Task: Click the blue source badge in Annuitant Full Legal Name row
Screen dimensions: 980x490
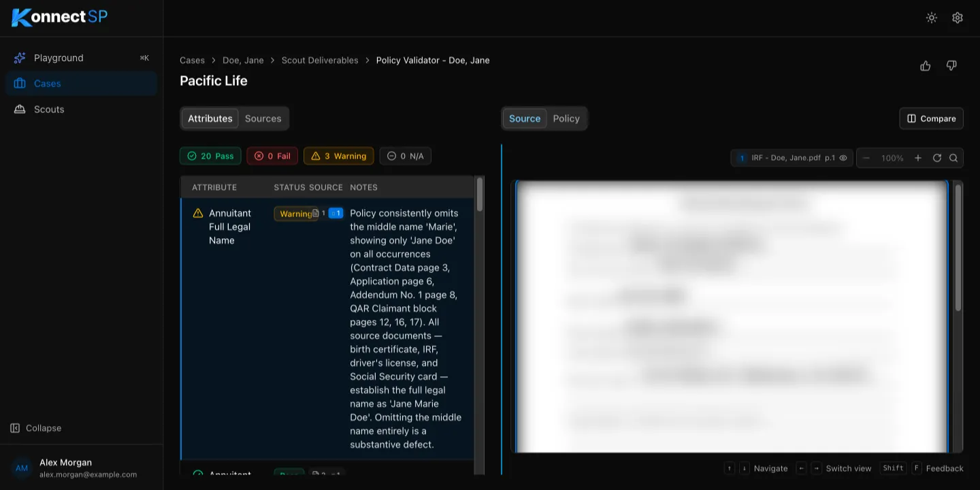Action: point(336,214)
